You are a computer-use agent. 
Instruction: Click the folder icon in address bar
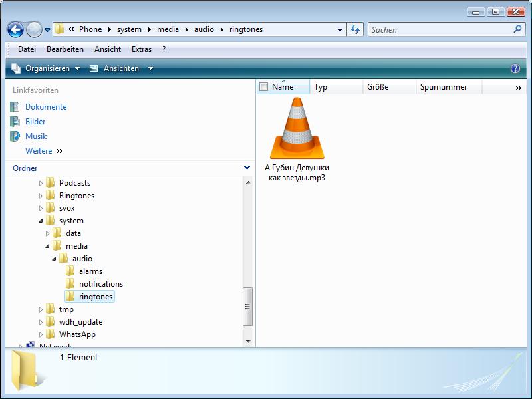59,29
